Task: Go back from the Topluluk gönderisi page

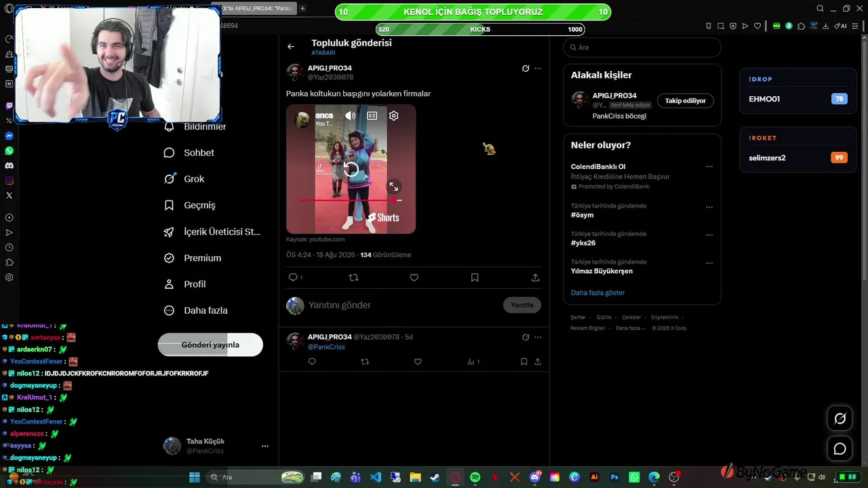Action: coord(291,47)
